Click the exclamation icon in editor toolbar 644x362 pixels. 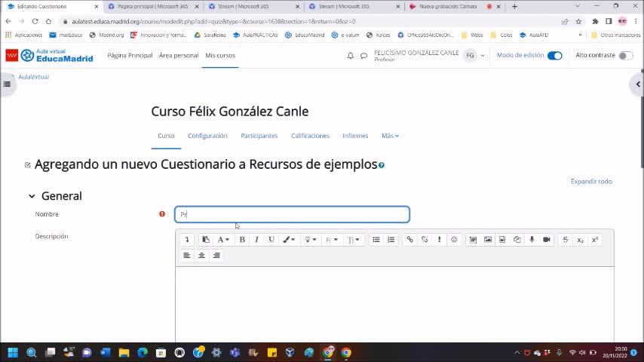(439, 240)
